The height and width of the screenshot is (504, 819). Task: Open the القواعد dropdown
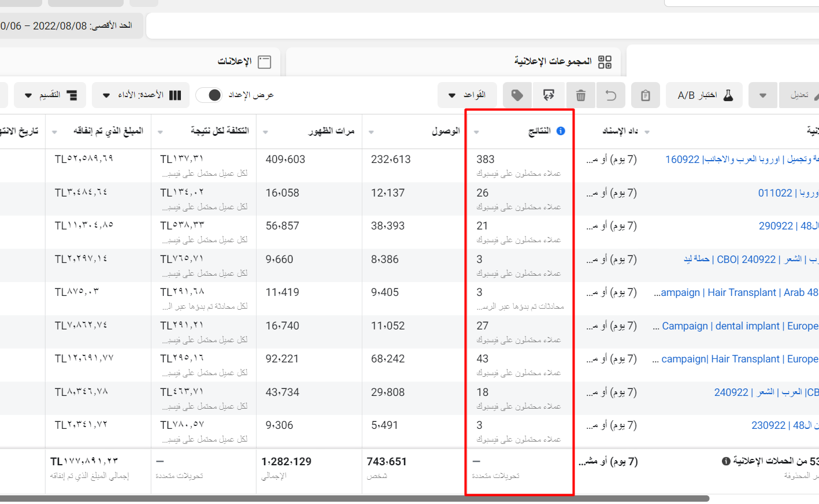pyautogui.click(x=467, y=95)
